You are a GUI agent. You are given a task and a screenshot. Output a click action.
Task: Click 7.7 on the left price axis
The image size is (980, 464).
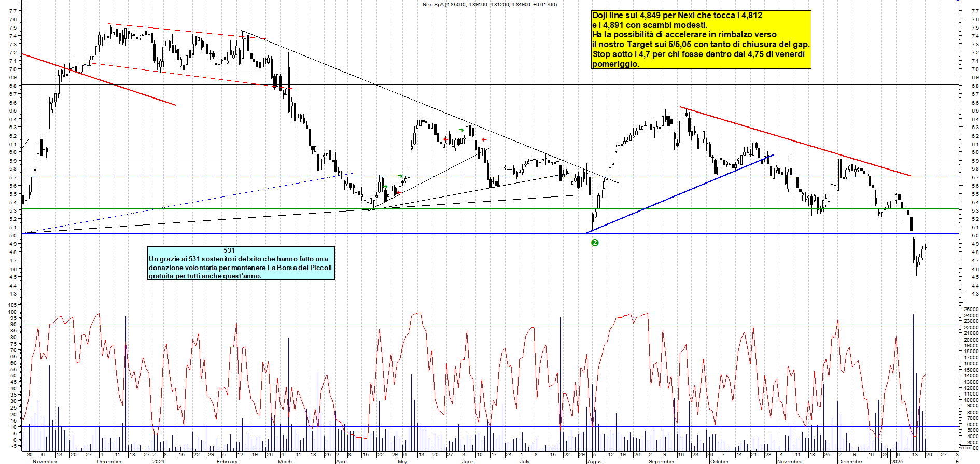(x=12, y=11)
